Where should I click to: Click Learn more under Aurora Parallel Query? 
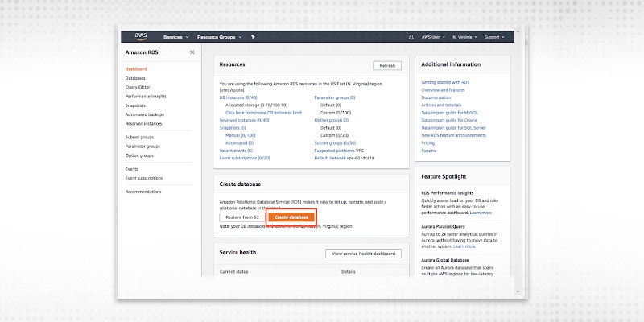(x=464, y=246)
